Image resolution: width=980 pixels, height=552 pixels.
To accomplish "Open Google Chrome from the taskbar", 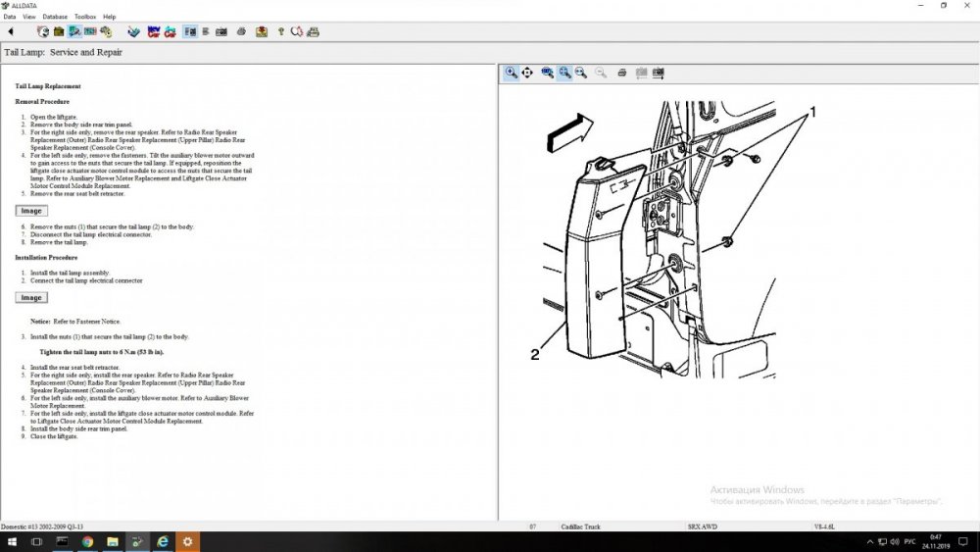I will coord(87,541).
